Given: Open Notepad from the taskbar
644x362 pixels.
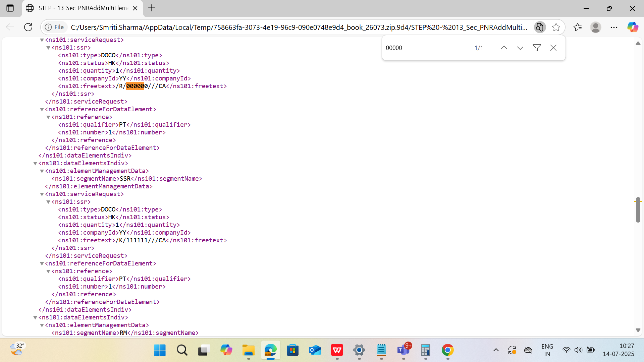Looking at the screenshot, I should point(381,350).
